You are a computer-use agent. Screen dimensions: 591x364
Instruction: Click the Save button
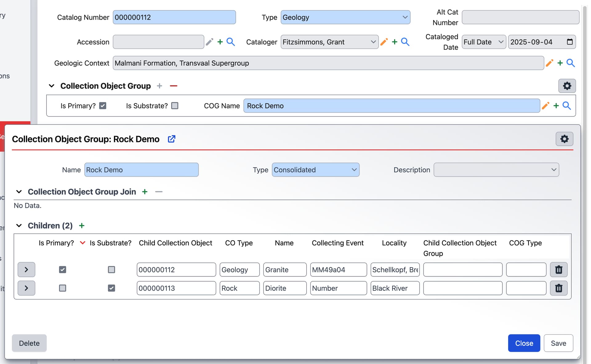click(x=558, y=343)
